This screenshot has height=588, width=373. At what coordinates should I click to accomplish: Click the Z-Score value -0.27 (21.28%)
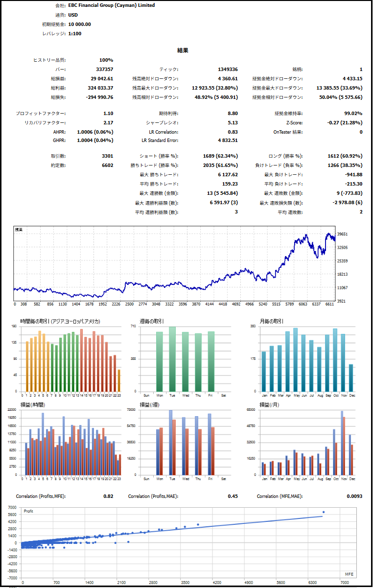coord(346,123)
